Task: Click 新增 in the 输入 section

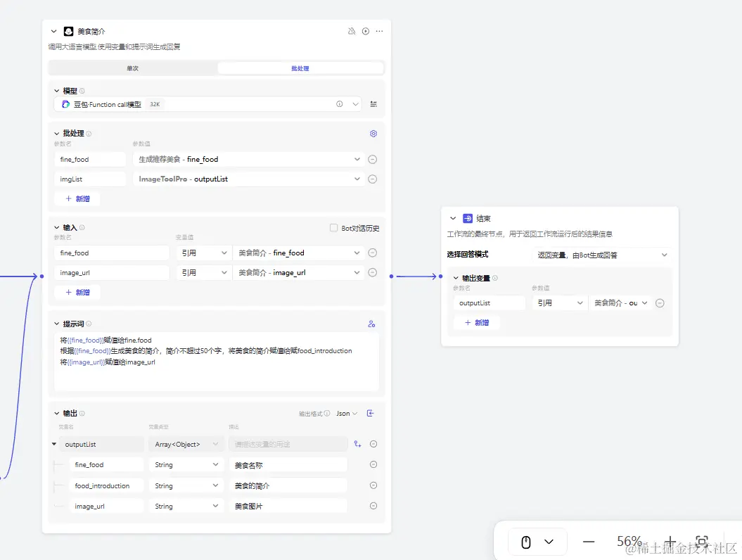Action: coord(77,292)
